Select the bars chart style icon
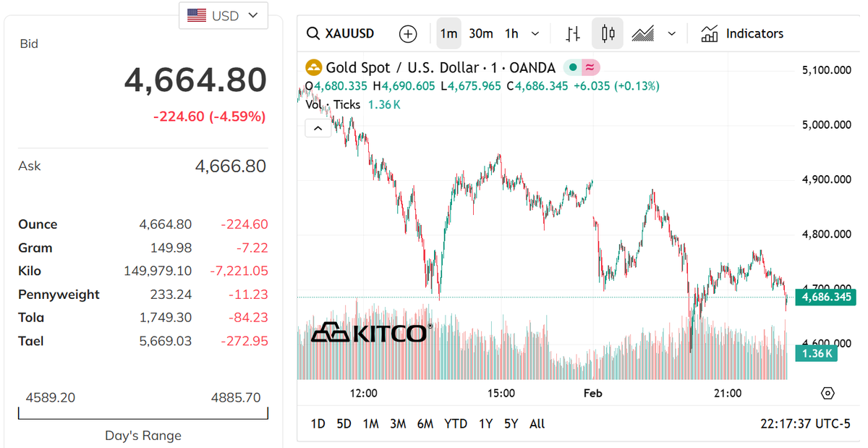Image resolution: width=868 pixels, height=448 pixels. coord(573,34)
